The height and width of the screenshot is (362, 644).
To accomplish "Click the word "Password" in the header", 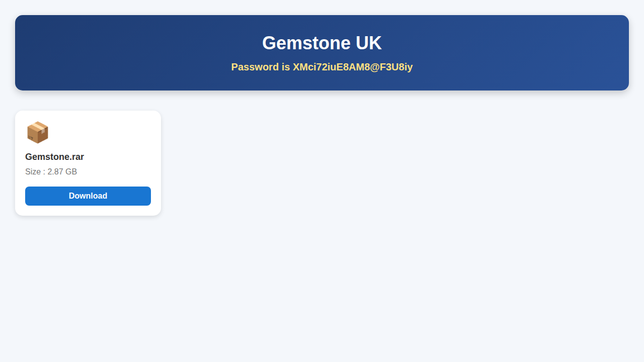I will point(255,67).
